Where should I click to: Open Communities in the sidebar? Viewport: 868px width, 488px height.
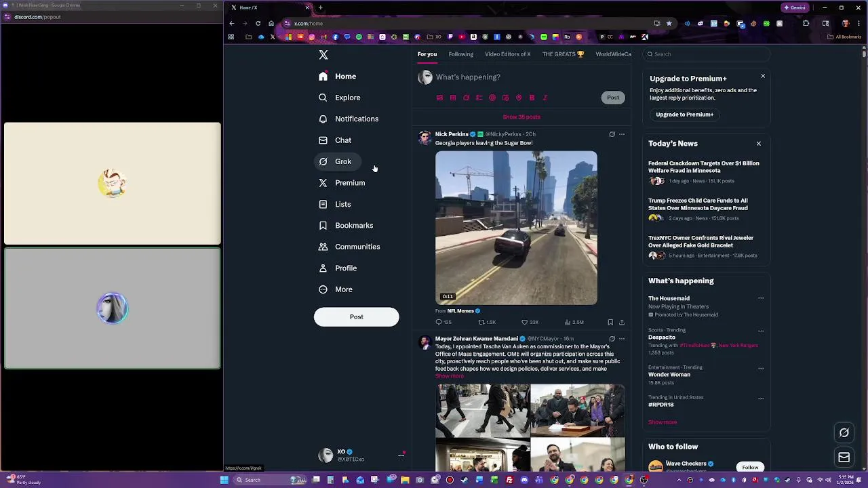tap(349, 247)
